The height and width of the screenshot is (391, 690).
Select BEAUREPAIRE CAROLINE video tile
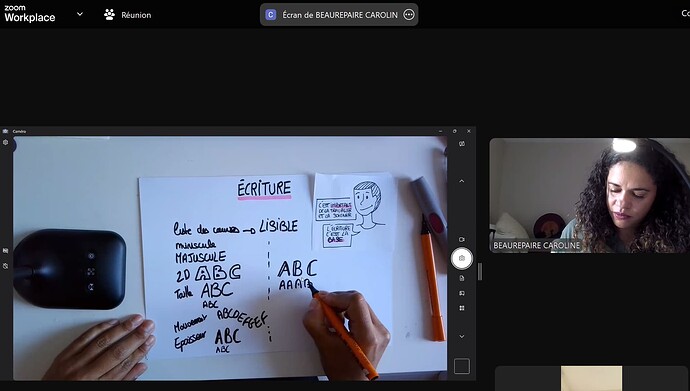(590, 196)
